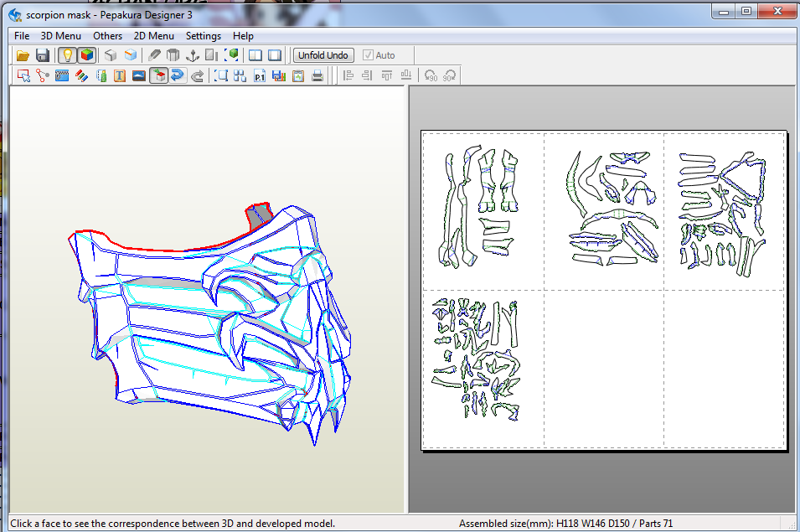Click the light blue cube icon
Image resolution: width=800 pixels, height=532 pixels.
[x=131, y=55]
